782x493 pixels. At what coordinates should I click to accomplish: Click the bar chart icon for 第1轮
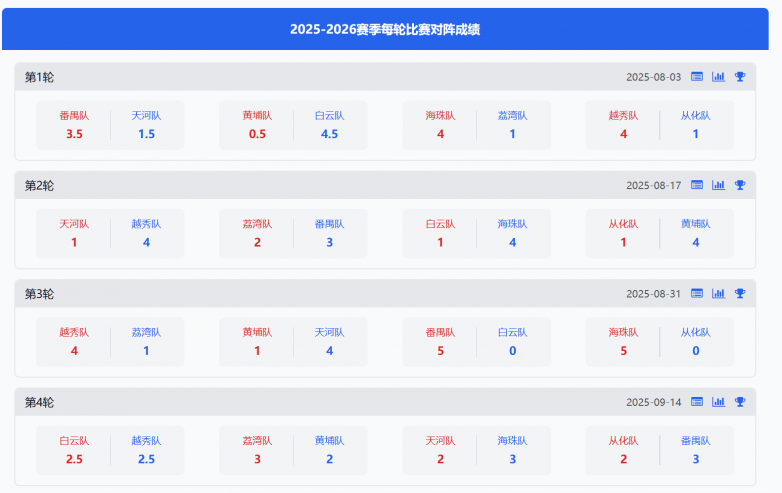(x=718, y=77)
